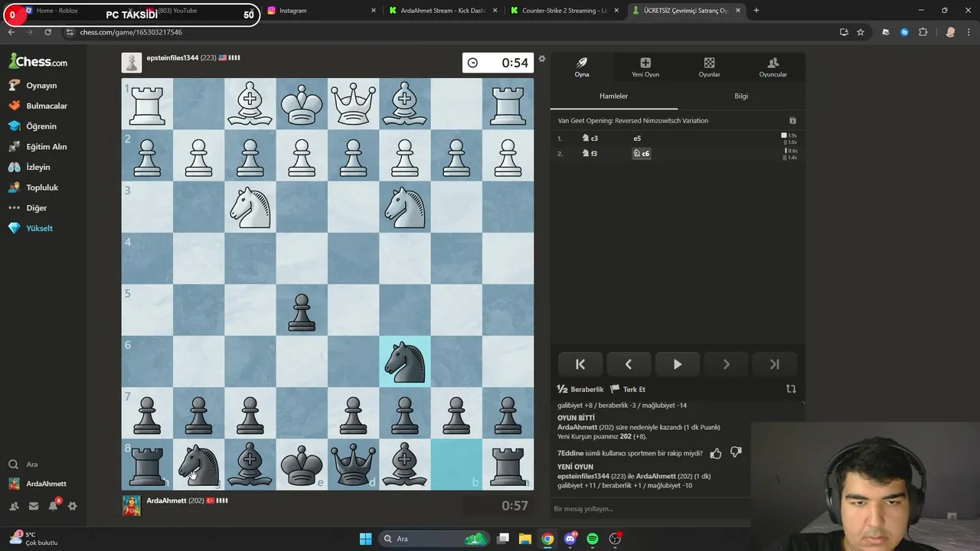Open the messages envelope icon
Image resolution: width=980 pixels, height=551 pixels.
(34, 506)
